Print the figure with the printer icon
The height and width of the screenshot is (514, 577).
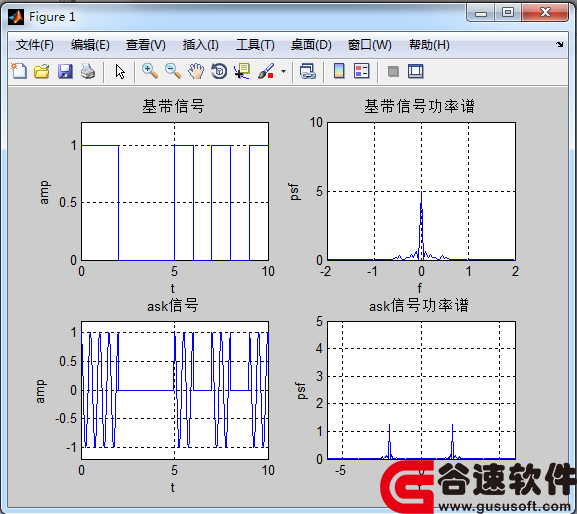coord(88,71)
